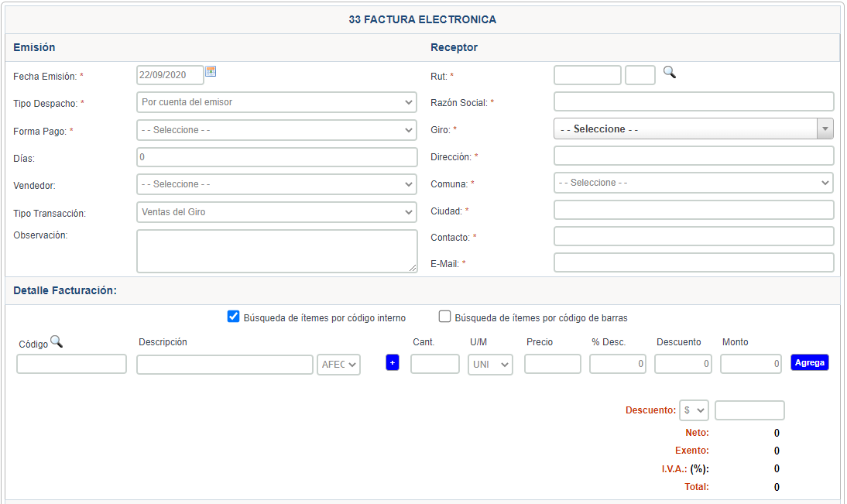Image resolution: width=847 pixels, height=504 pixels.
Task: Click the Agrega button
Action: tap(809, 362)
